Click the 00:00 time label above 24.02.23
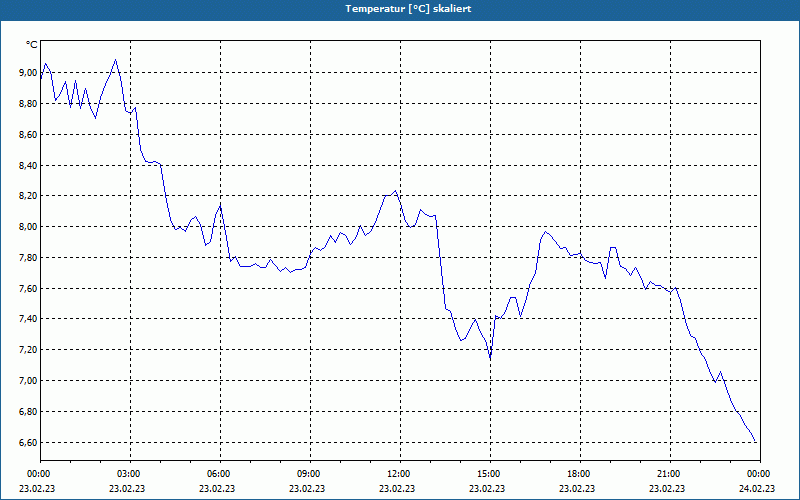The image size is (800, 500). pyautogui.click(x=757, y=474)
